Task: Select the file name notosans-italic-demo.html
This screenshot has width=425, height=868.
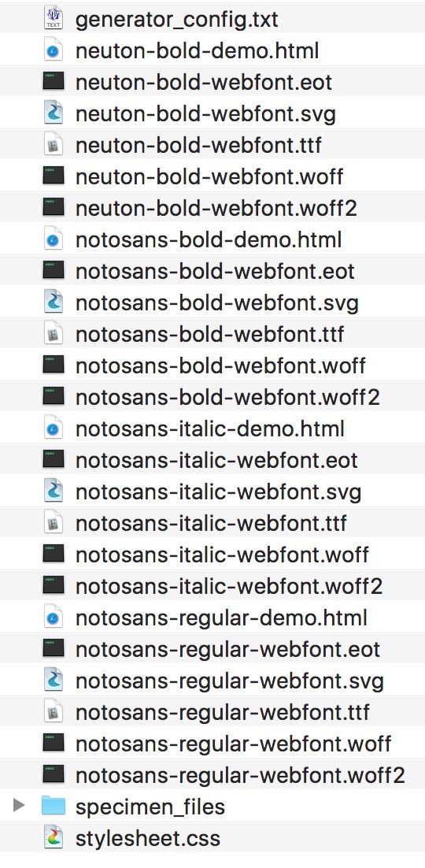Action: coord(209,429)
